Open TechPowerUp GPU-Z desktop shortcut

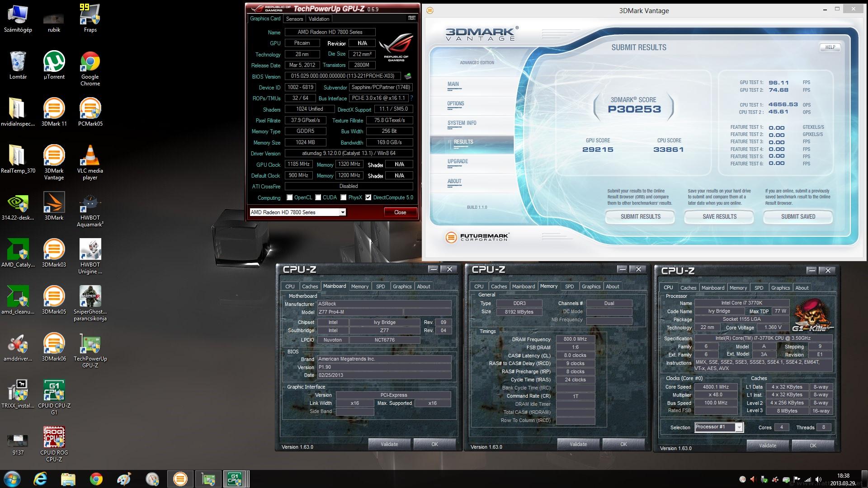click(90, 344)
